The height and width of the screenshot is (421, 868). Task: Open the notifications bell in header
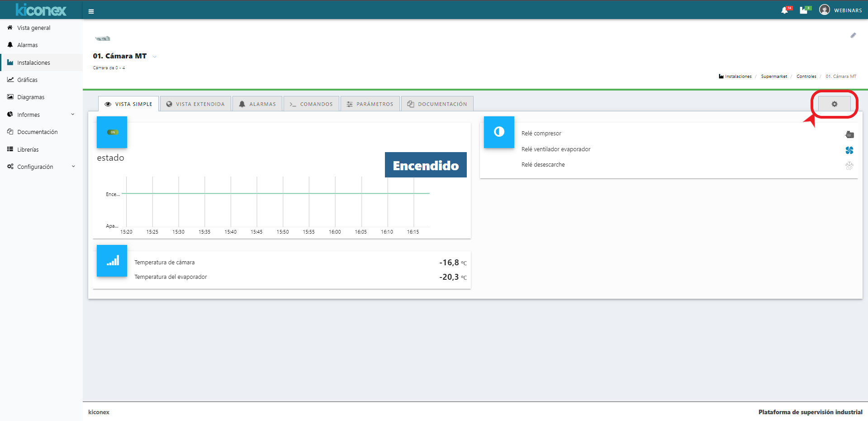tap(785, 10)
